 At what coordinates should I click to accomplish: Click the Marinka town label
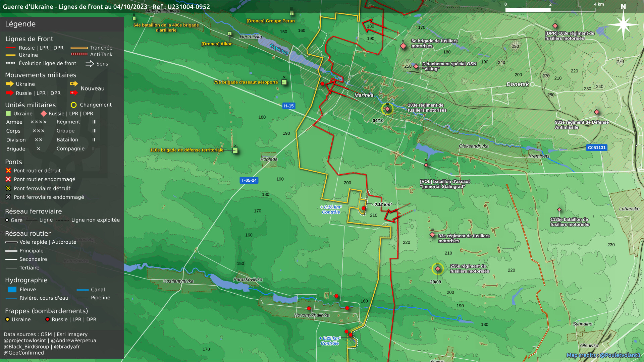point(364,95)
